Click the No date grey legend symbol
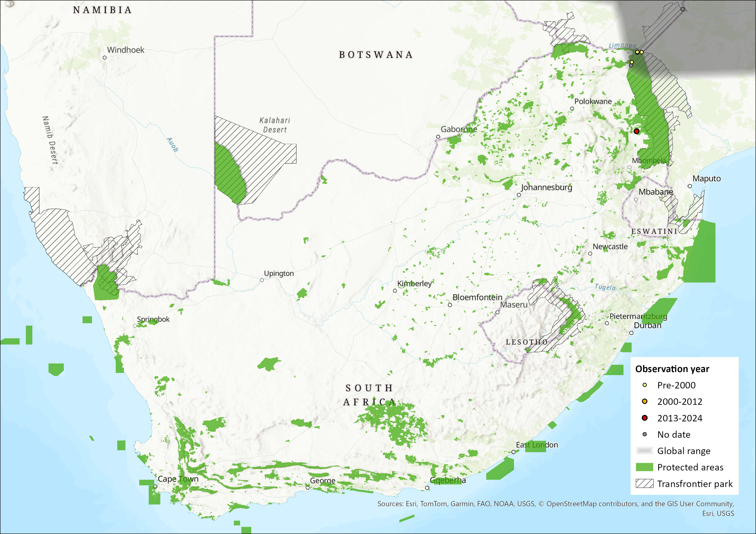Viewport: 756px width, 534px height. click(644, 434)
